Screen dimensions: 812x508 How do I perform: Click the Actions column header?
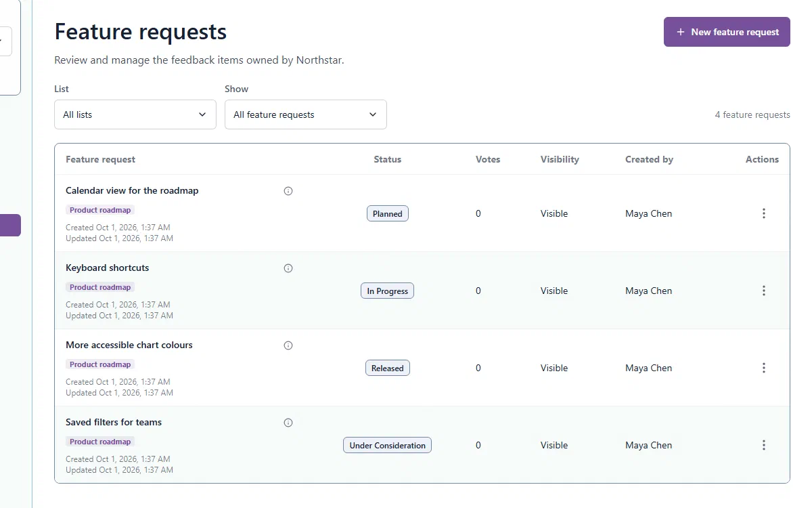pyautogui.click(x=762, y=159)
